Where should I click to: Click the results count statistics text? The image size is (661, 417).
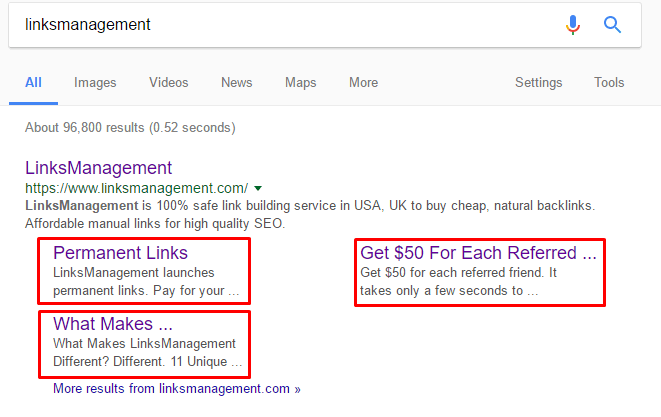130,127
